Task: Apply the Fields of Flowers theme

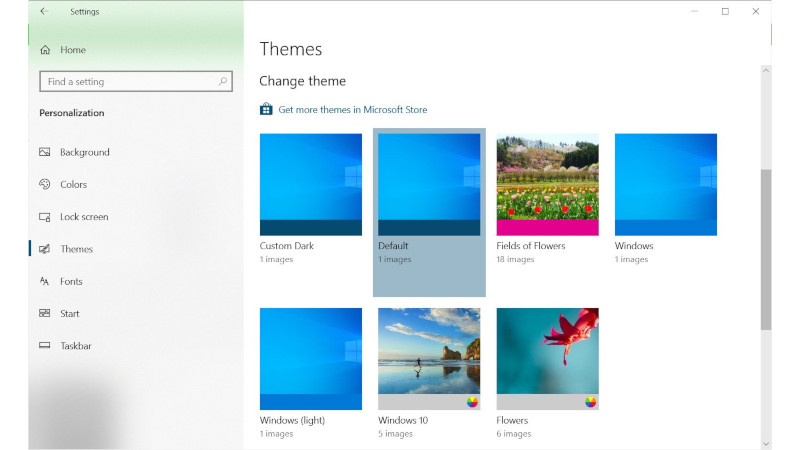Action: point(547,184)
